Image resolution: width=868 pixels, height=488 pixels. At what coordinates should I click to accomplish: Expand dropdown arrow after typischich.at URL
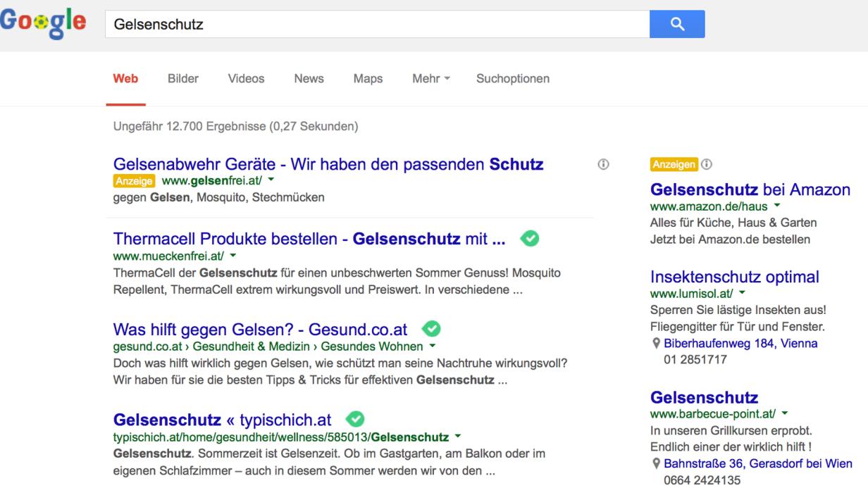457,437
